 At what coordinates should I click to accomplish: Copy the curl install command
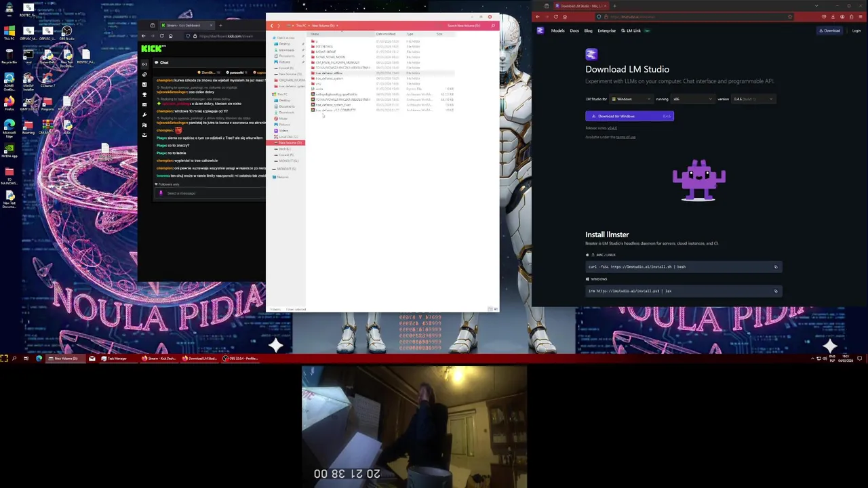(776, 267)
